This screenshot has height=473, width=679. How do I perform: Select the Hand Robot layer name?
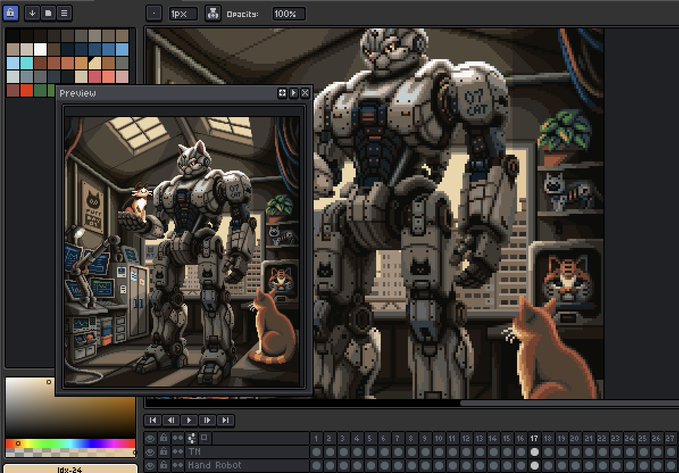[215, 465]
